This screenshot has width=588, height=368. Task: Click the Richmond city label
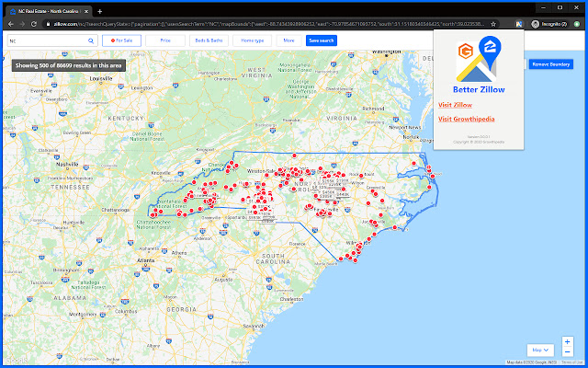[373, 109]
